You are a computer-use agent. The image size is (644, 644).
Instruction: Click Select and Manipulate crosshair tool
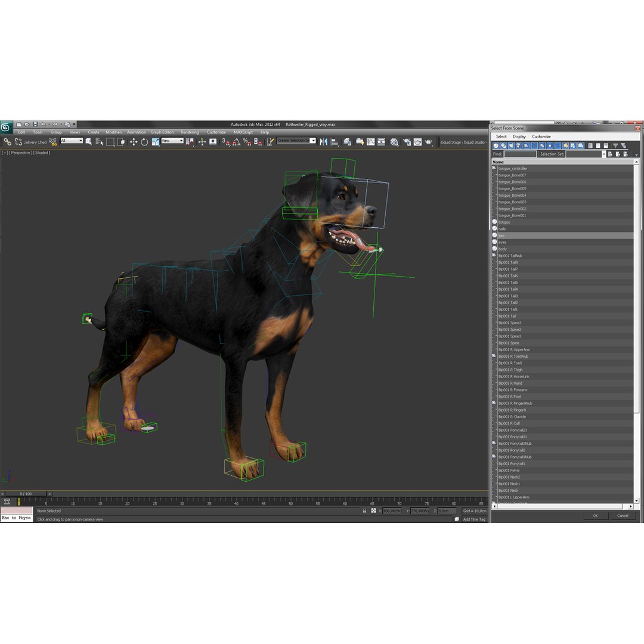click(x=202, y=142)
